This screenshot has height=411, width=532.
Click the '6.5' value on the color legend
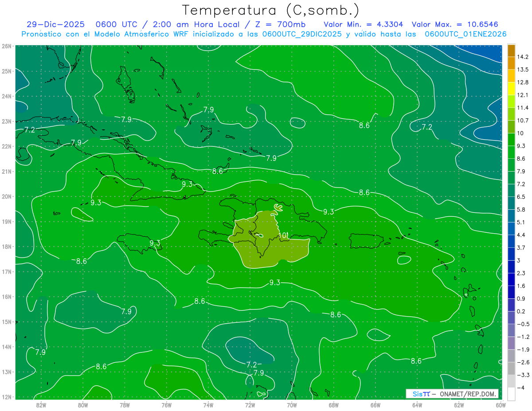(521, 196)
